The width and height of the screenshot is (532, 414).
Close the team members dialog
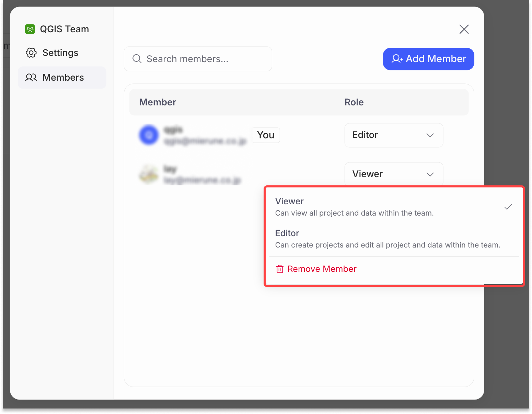[464, 29]
